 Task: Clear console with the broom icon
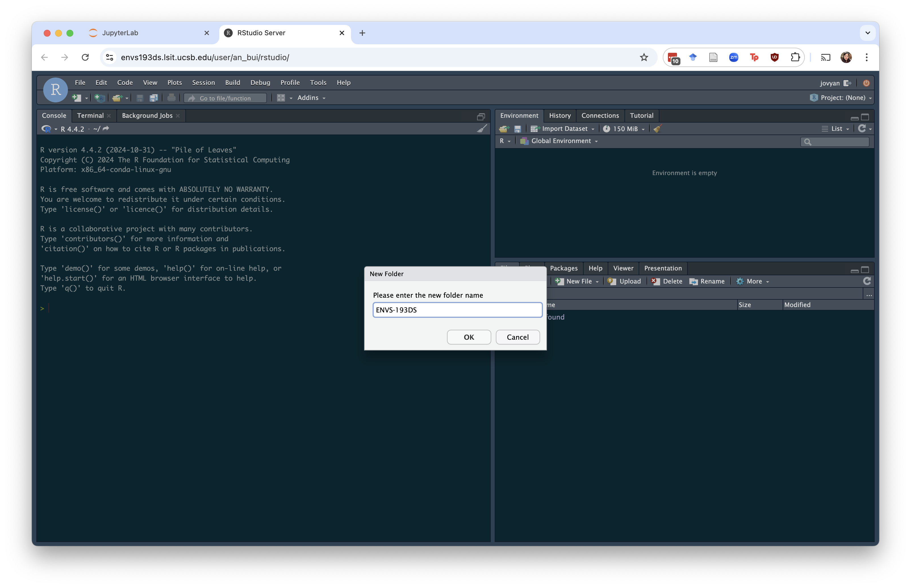[482, 129]
